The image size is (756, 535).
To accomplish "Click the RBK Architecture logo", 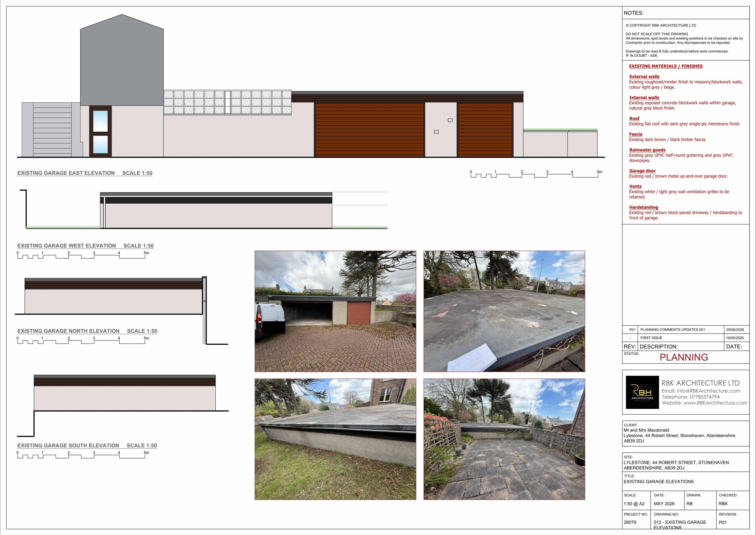I will (x=642, y=392).
